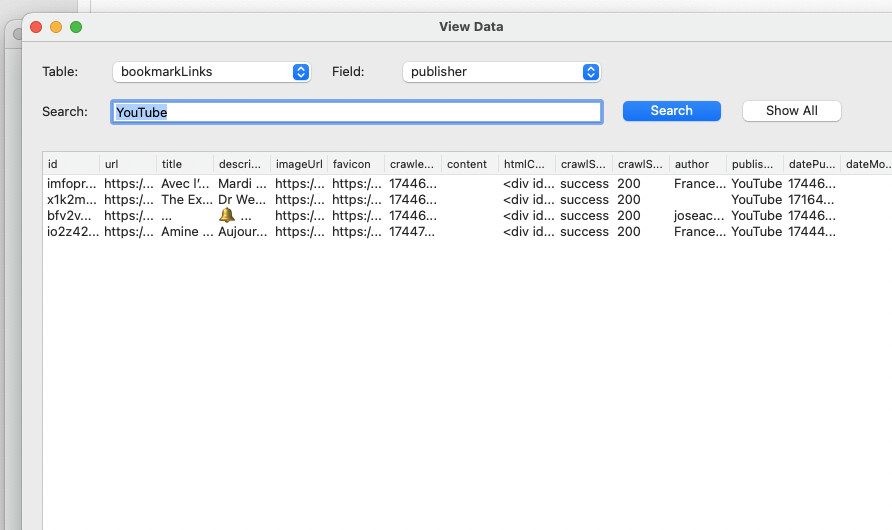Open the Field dropdown showing publisher
Viewport: 892px width, 530px height.
click(500, 72)
